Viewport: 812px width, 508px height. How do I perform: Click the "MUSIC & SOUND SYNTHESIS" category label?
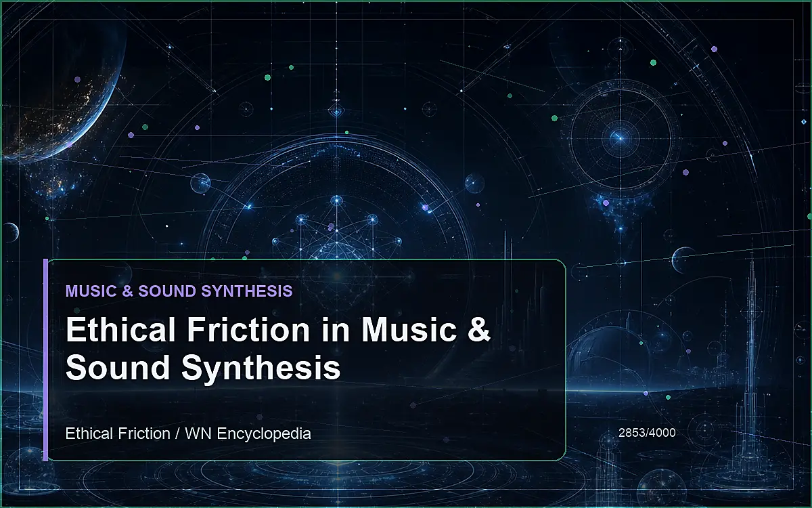179,291
